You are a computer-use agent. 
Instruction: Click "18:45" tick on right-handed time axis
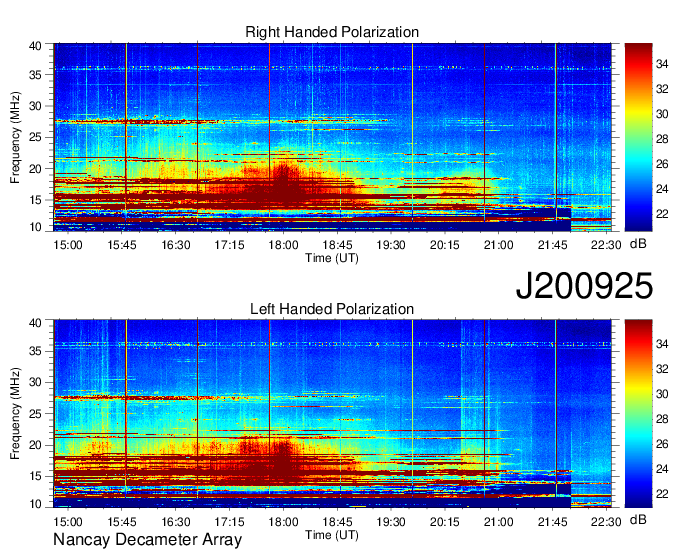coord(337,245)
